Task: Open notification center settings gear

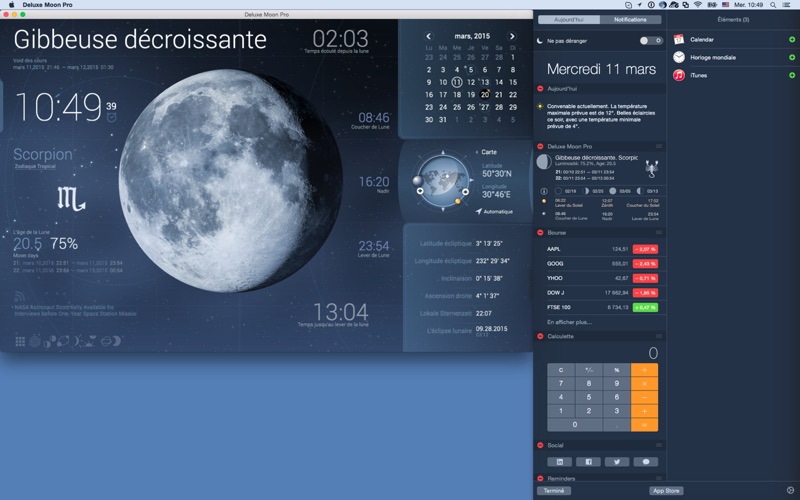Action: coord(790,490)
